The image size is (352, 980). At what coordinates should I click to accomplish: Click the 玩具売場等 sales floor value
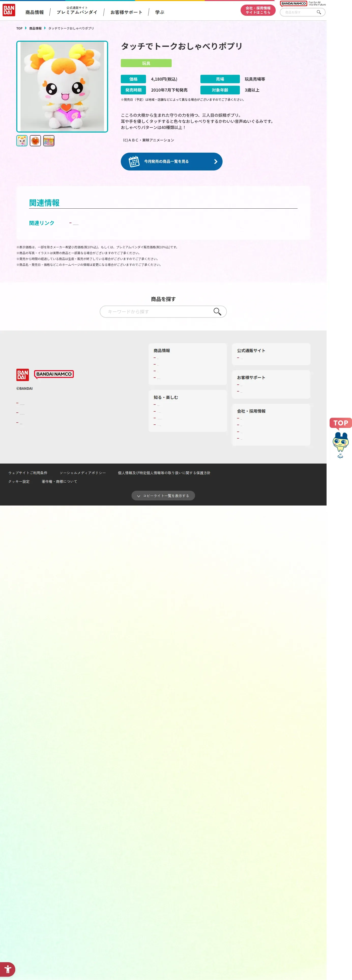click(255, 79)
